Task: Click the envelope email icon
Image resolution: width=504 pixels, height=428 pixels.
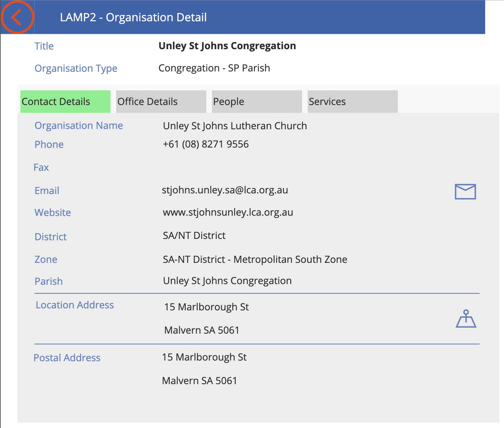Action: pyautogui.click(x=465, y=192)
